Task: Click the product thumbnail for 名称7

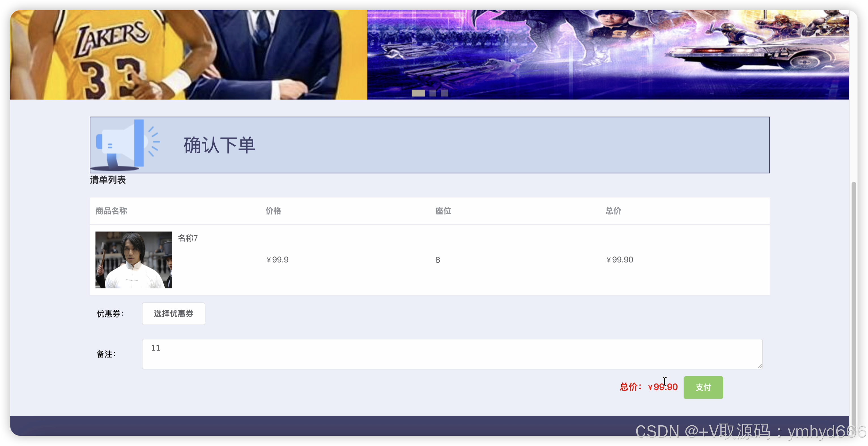Action: (x=133, y=260)
